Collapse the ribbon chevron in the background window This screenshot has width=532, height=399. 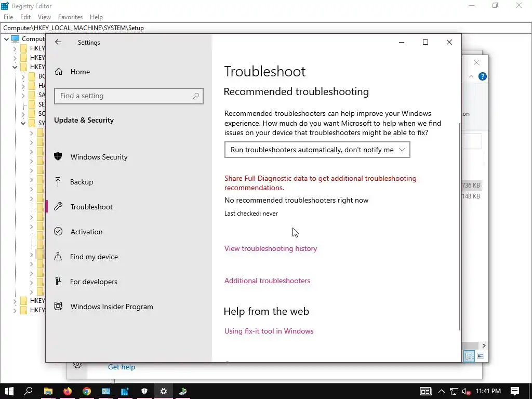point(471,77)
